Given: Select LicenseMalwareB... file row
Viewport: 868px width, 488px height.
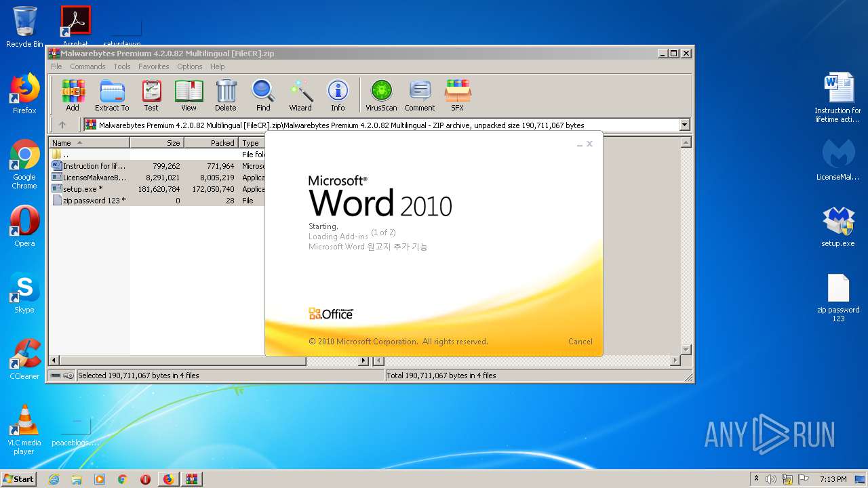Looking at the screenshot, I should [157, 178].
